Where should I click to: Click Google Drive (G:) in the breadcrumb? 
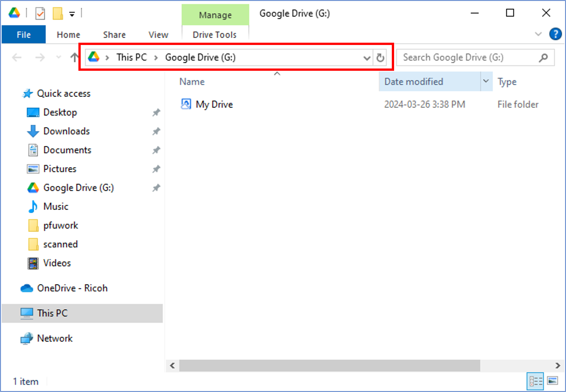pyautogui.click(x=200, y=57)
